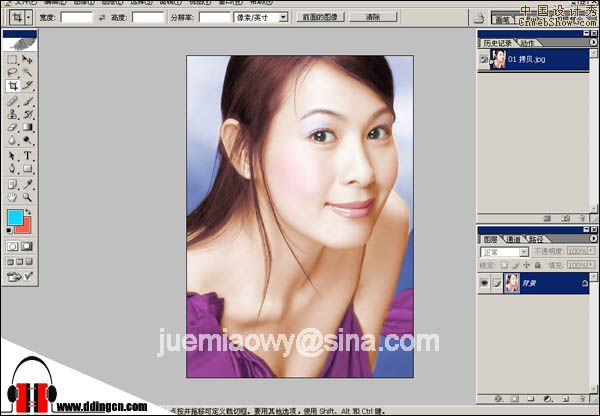
Task: Select the Clone Stamp tool
Action: [12, 114]
